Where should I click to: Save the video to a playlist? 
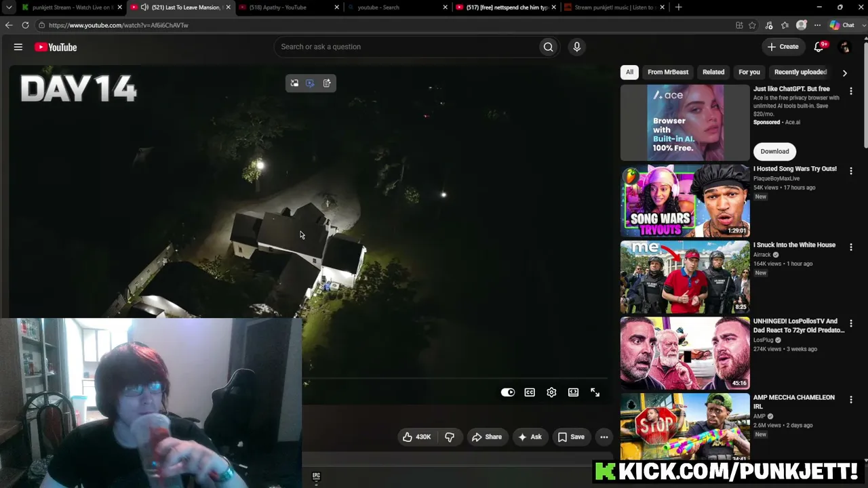[571, 437]
